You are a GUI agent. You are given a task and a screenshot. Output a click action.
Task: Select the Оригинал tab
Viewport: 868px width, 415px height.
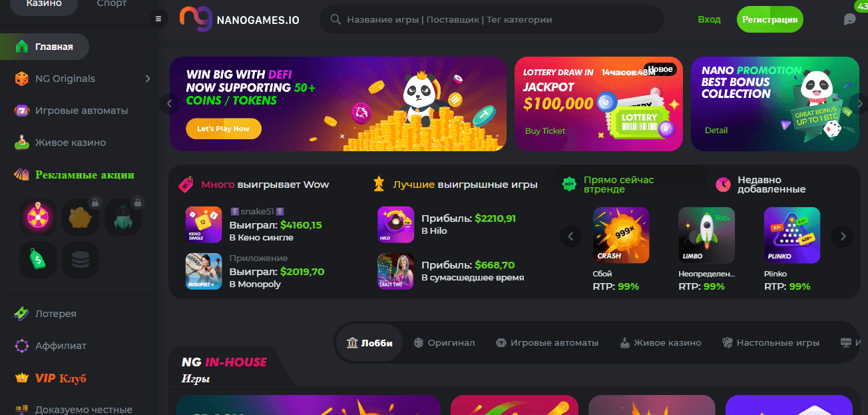[444, 342]
